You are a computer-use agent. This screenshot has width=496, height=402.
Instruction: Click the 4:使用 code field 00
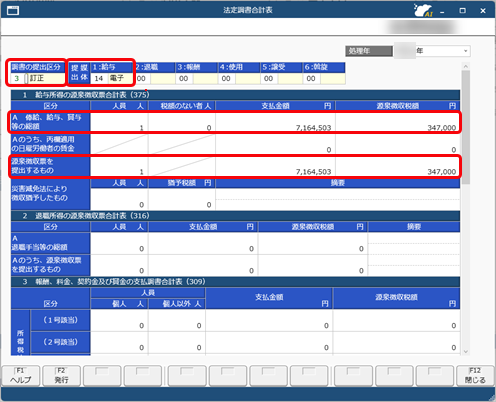(x=226, y=79)
